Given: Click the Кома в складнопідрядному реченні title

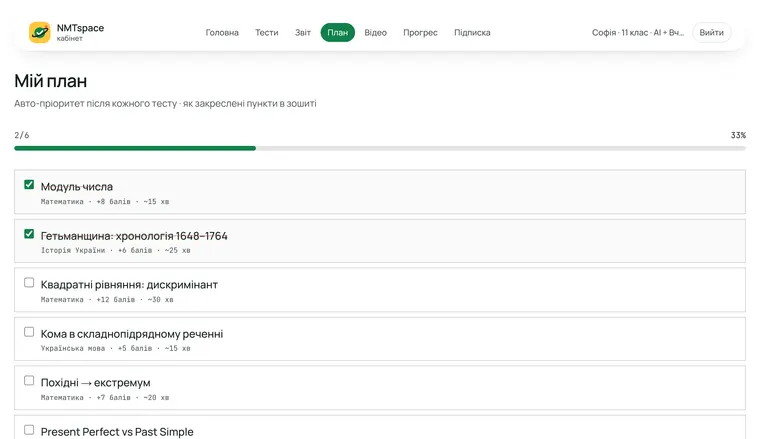Looking at the screenshot, I should pos(132,334).
